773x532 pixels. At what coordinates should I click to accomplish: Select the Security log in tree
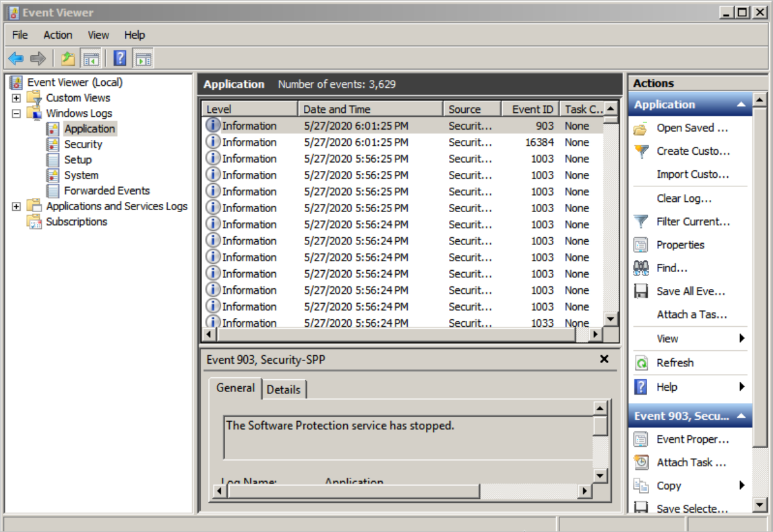[x=83, y=144]
